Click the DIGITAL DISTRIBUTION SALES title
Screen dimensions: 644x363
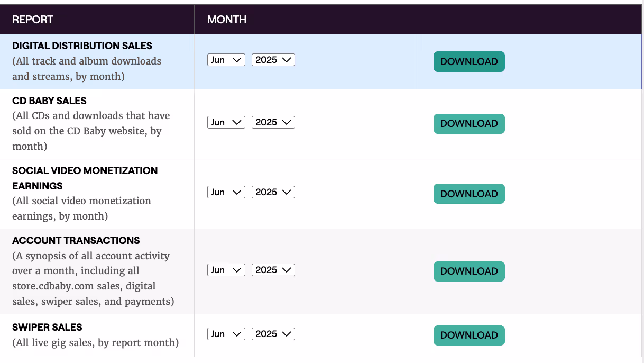(82, 46)
